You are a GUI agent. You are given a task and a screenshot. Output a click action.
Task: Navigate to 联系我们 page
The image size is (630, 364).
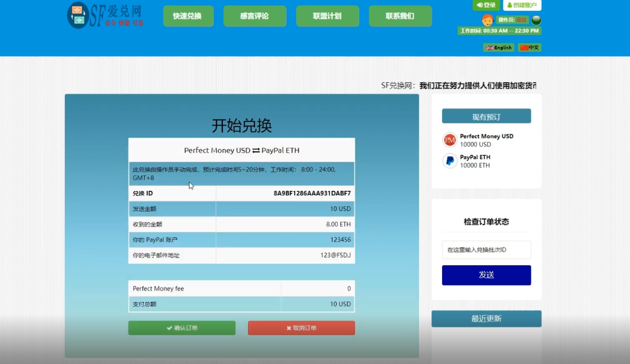click(x=400, y=16)
